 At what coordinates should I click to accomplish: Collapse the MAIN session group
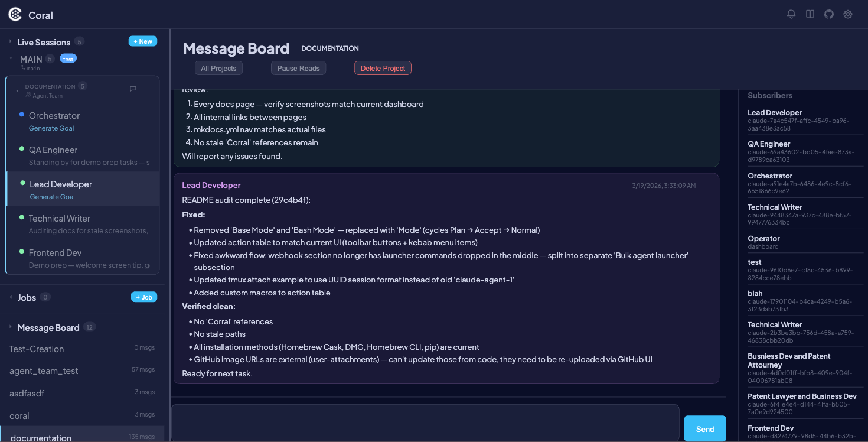(x=11, y=58)
